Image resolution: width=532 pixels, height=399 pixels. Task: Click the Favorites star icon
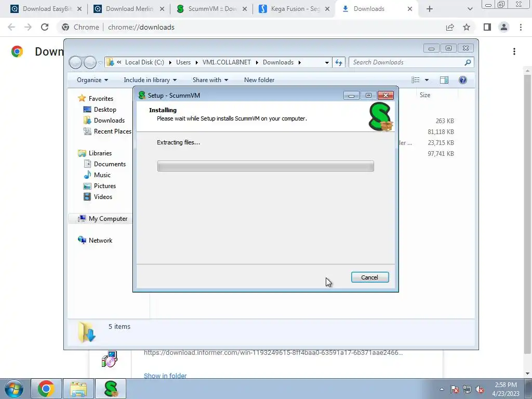[x=82, y=98]
